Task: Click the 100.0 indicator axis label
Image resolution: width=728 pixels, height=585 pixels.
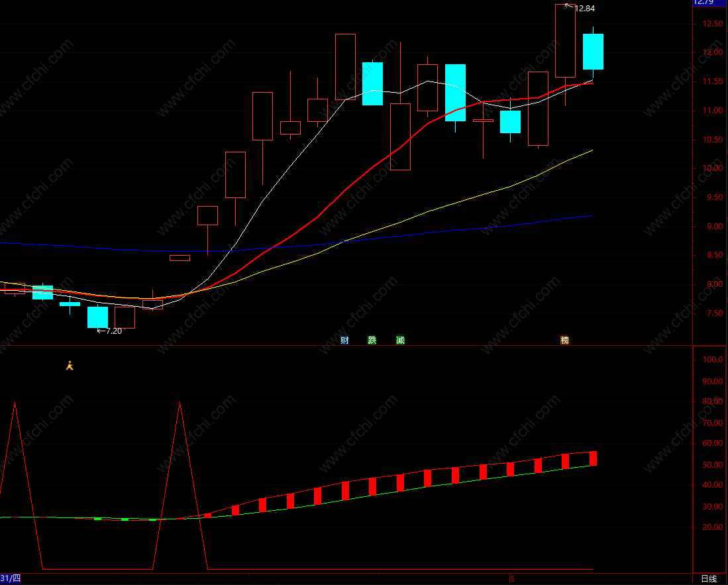Action: tap(713, 359)
